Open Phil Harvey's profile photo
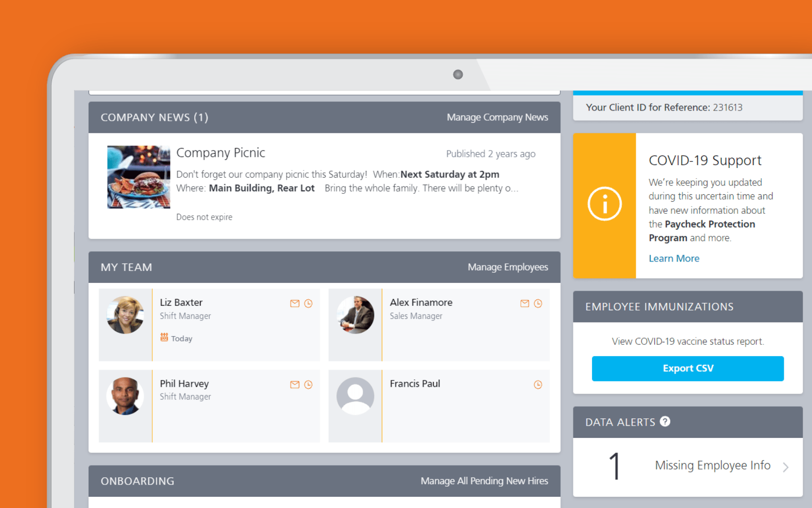This screenshot has width=812, height=508. click(125, 396)
